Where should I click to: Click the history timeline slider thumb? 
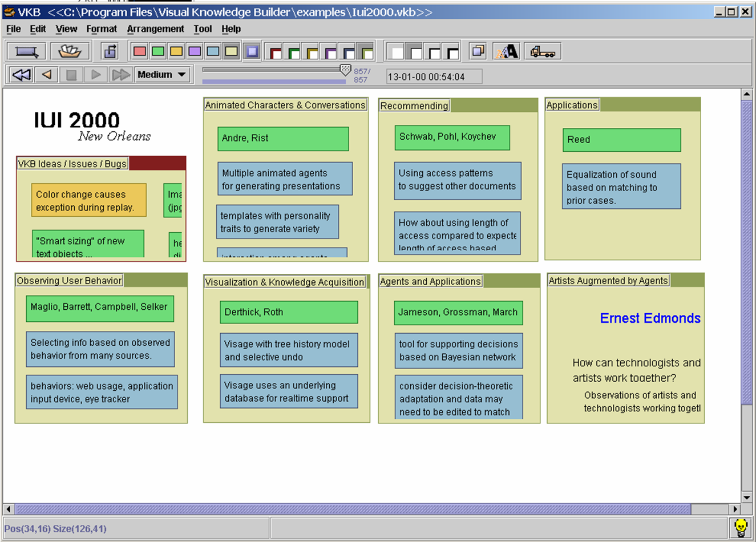pos(345,70)
